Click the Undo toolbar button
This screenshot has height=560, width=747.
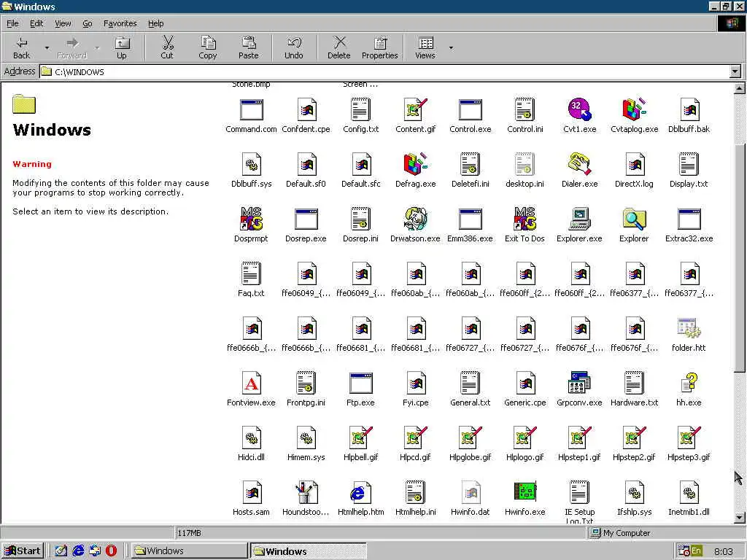(x=294, y=47)
